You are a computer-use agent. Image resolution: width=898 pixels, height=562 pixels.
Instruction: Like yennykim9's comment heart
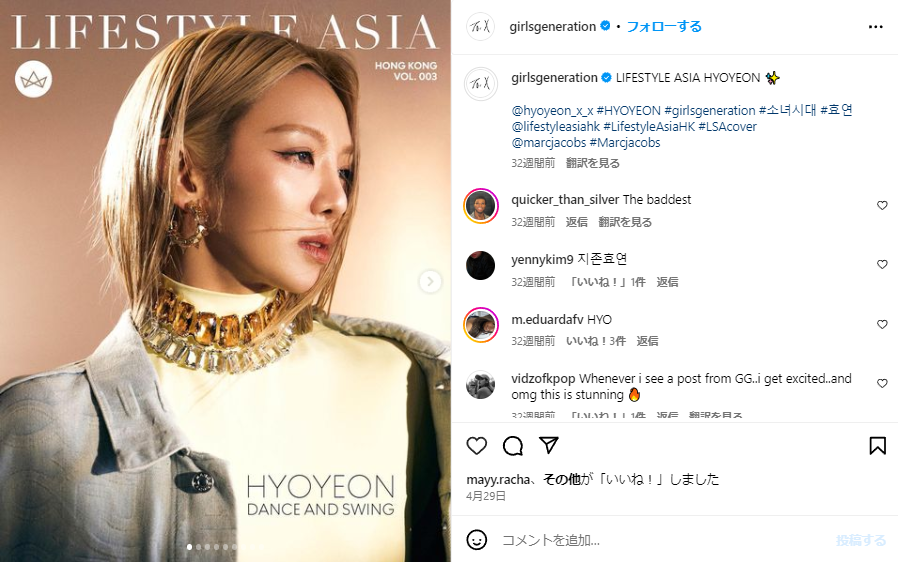[882, 264]
